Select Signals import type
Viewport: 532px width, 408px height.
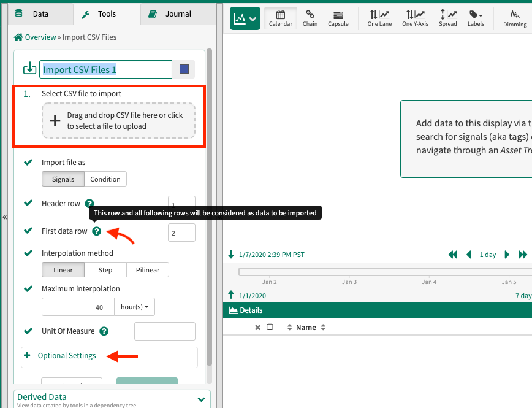tap(63, 179)
